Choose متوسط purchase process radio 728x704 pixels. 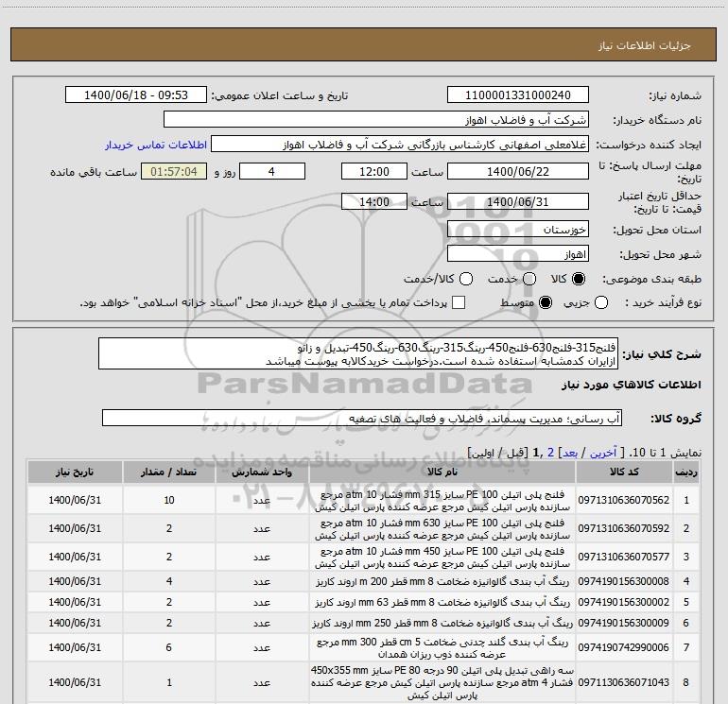(546, 302)
